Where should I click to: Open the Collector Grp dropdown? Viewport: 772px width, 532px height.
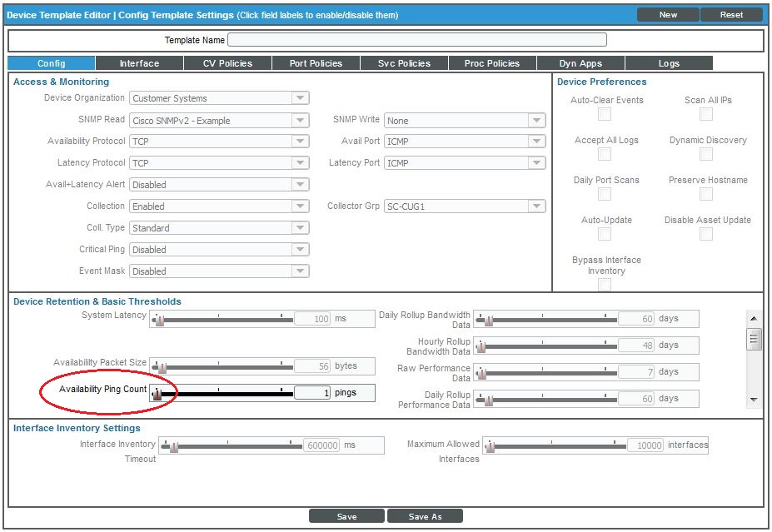pos(464,206)
